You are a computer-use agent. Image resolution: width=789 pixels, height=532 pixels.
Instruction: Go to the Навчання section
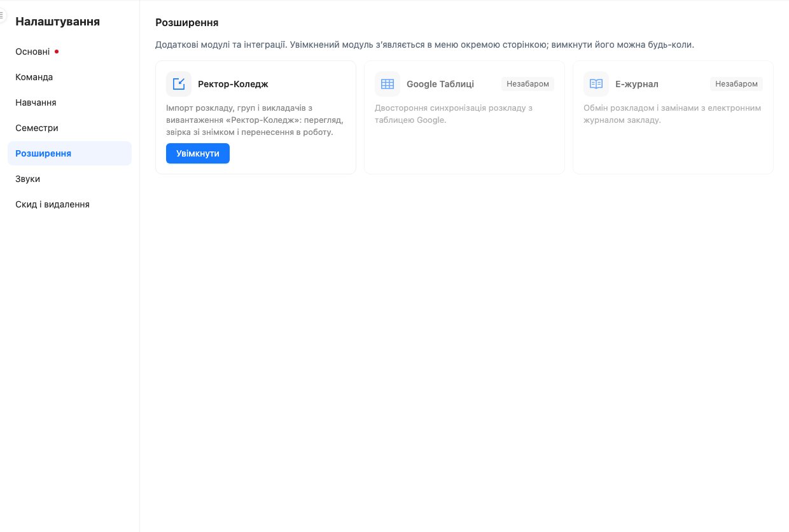[70, 102]
